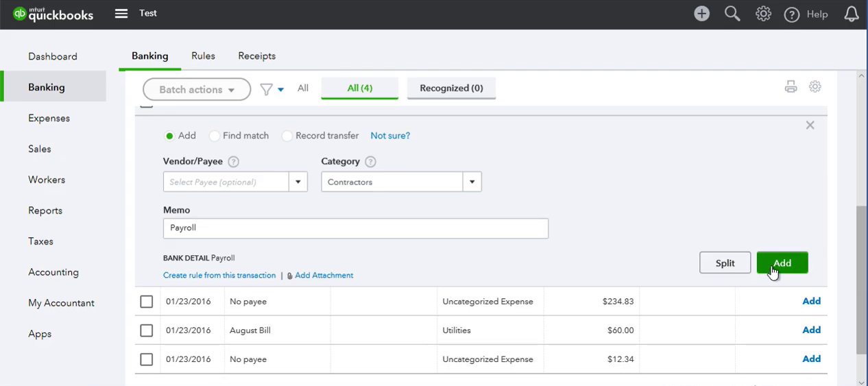This screenshot has height=386, width=868.
Task: Open the gear settings icon in header
Action: [763, 14]
